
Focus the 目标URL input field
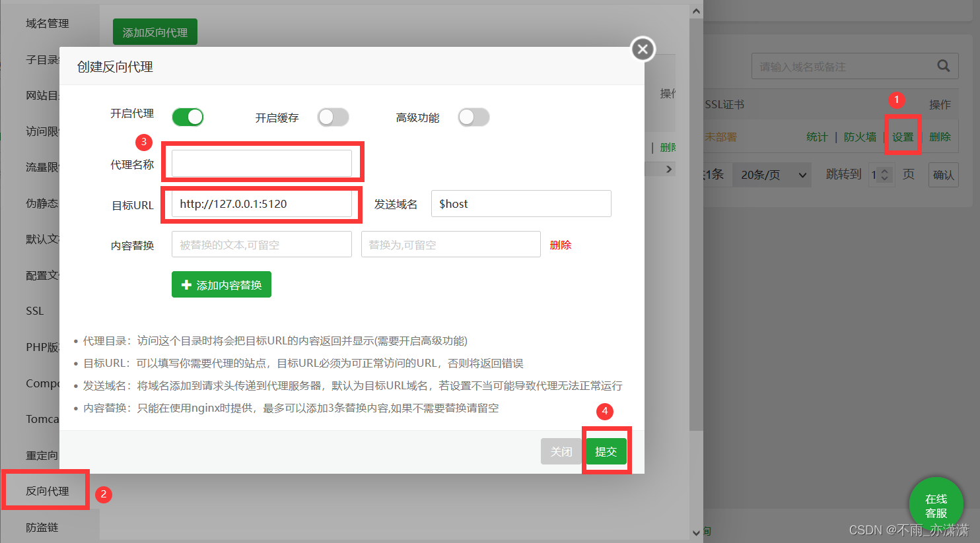click(262, 204)
